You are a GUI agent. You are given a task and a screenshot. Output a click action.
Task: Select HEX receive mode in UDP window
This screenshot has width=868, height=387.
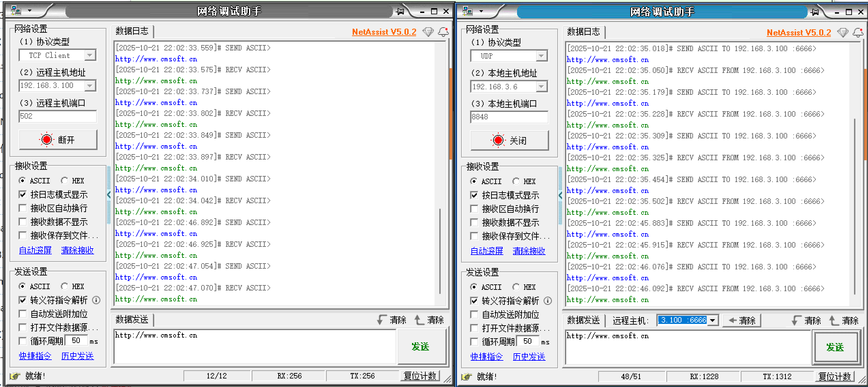pos(516,181)
